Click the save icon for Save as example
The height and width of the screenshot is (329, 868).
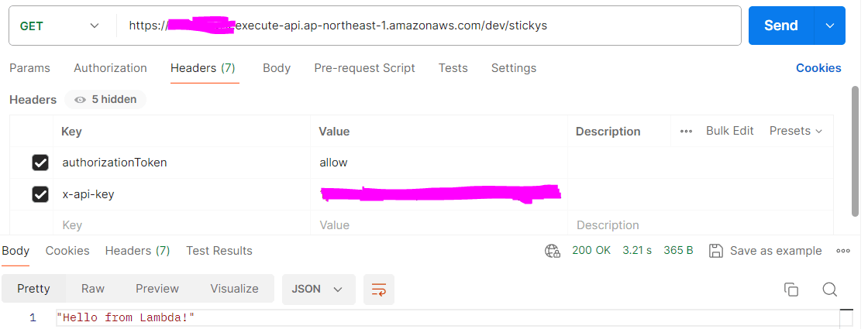click(x=716, y=251)
